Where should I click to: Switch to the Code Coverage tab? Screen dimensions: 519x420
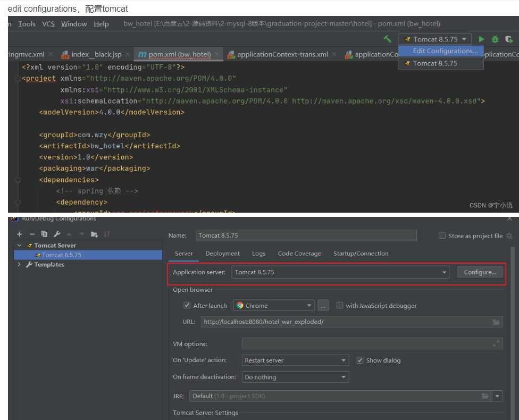pyautogui.click(x=299, y=254)
